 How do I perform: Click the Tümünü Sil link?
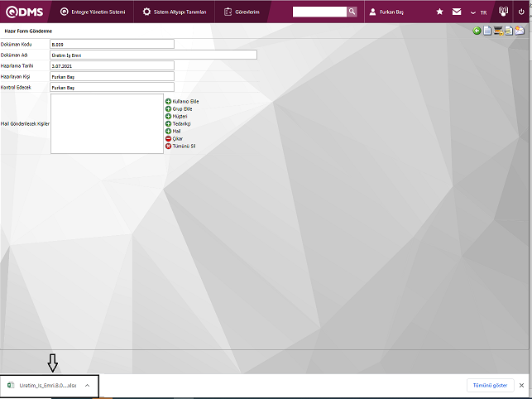coord(184,146)
